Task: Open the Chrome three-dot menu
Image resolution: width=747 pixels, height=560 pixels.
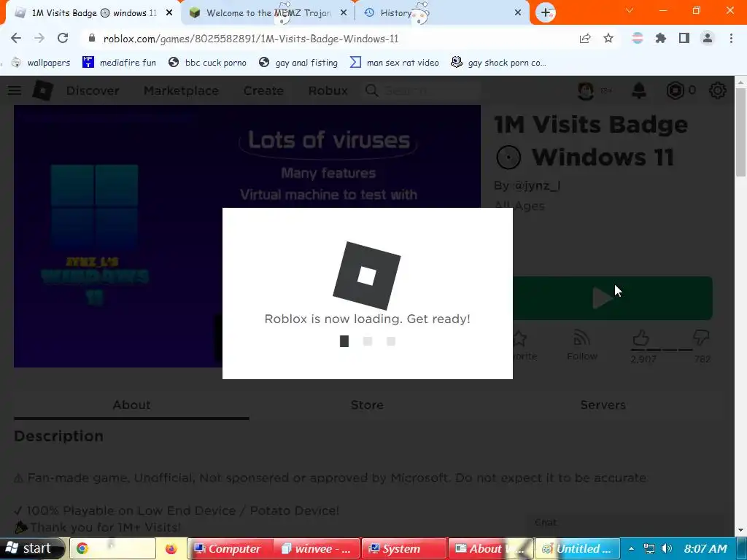Action: [731, 38]
